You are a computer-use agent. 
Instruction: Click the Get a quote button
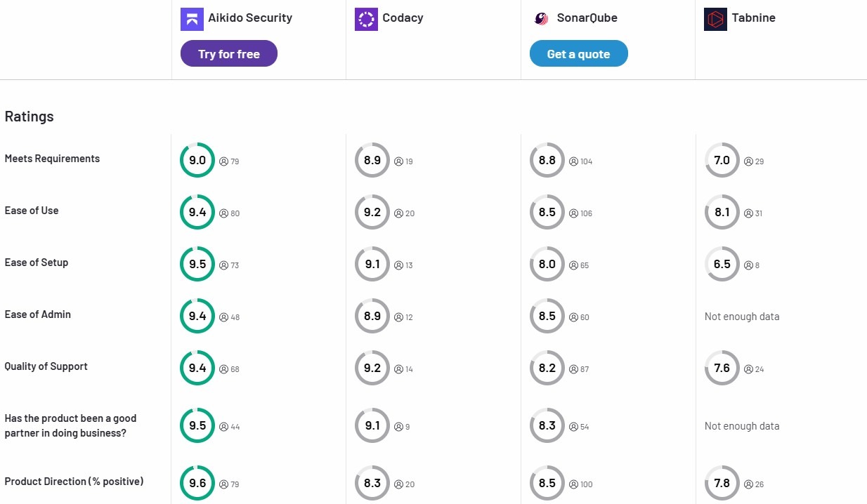pos(578,53)
